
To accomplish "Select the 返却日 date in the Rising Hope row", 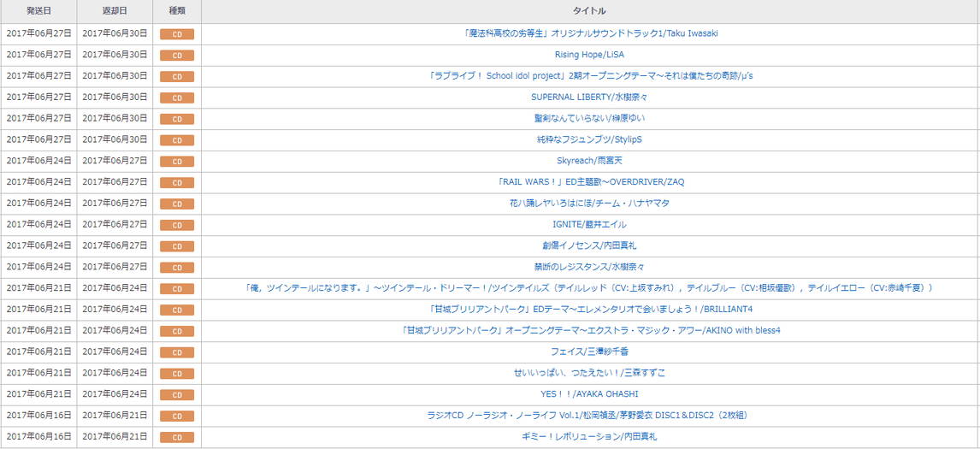I will tap(115, 55).
